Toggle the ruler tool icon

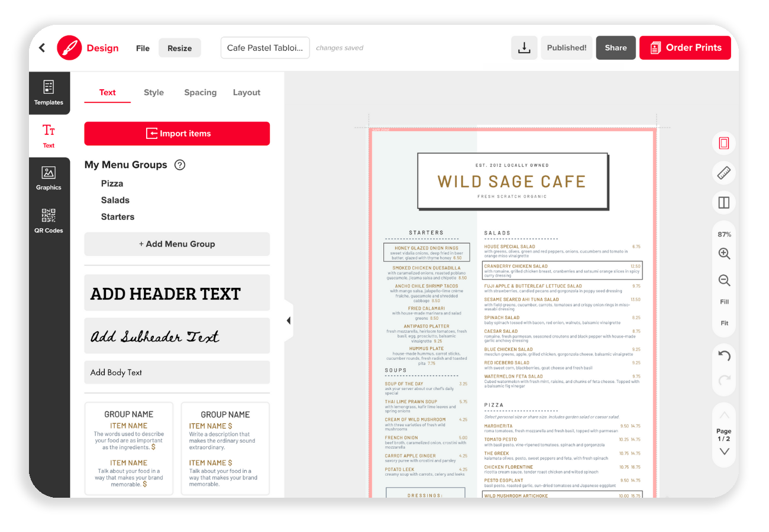[x=724, y=173]
